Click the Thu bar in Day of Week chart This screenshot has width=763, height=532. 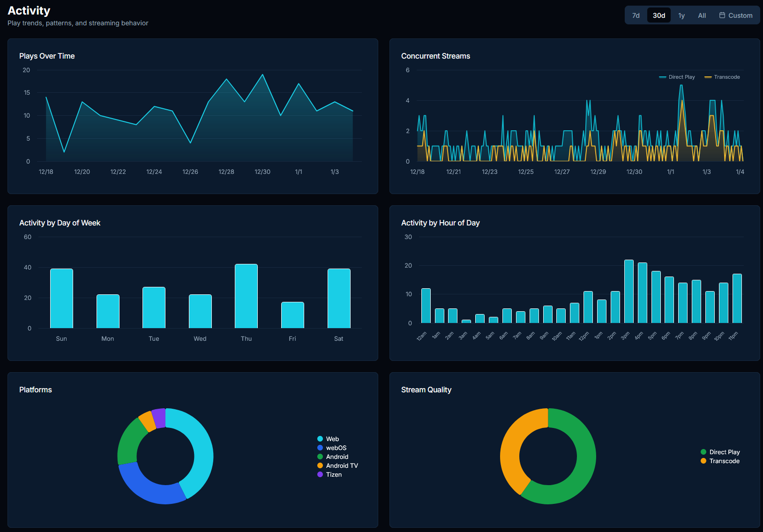(x=246, y=296)
